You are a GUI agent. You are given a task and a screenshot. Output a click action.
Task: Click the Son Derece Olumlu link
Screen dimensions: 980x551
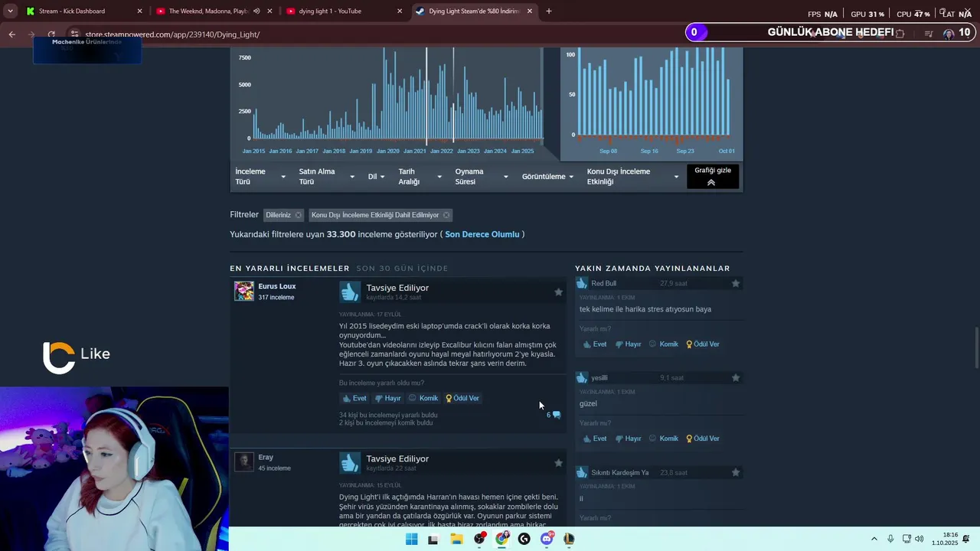pos(482,234)
